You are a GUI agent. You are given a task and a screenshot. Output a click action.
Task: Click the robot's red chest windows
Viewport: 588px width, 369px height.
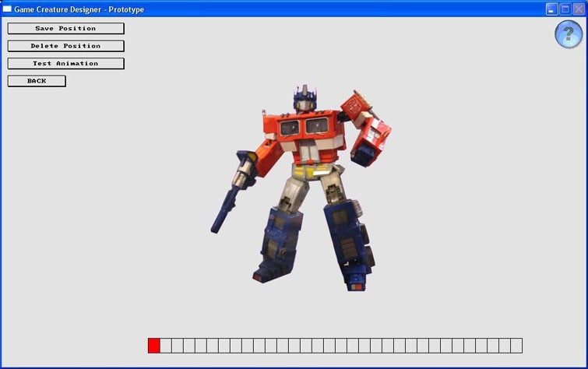(x=304, y=126)
